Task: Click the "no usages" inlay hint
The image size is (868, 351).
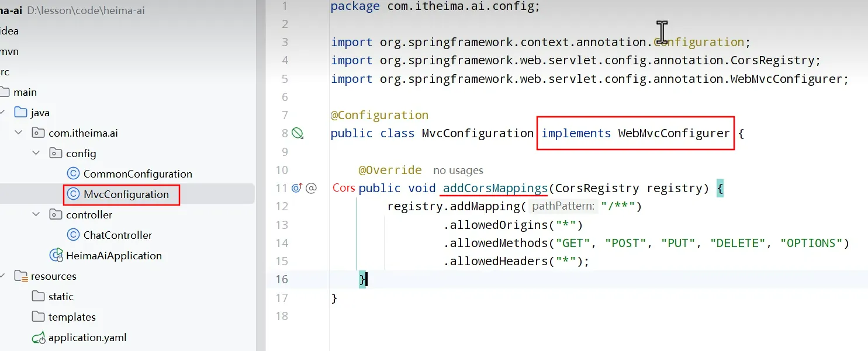Action: click(458, 171)
